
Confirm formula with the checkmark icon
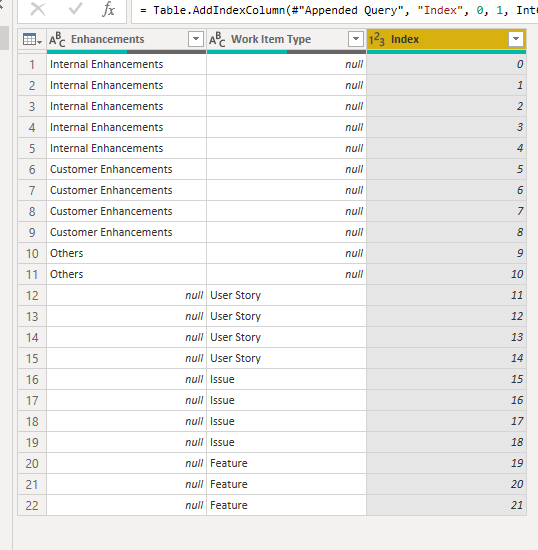(75, 9)
